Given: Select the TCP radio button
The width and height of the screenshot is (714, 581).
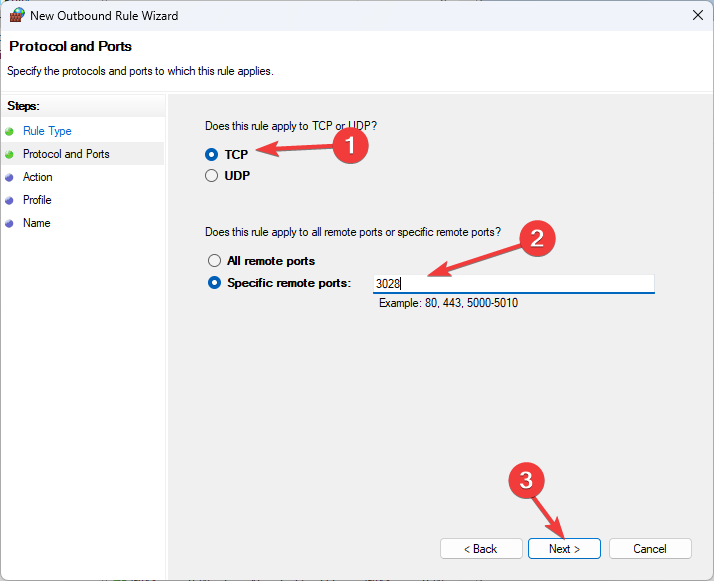Looking at the screenshot, I should (211, 155).
